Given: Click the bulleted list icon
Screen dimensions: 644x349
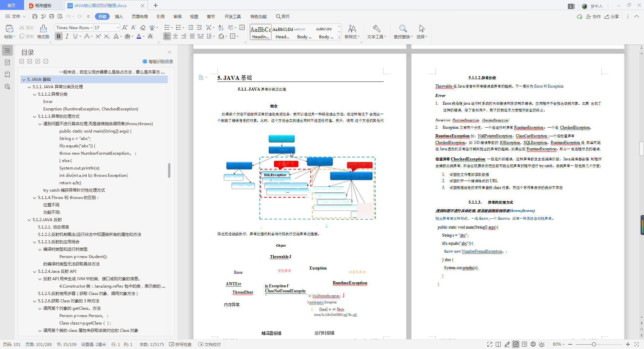Looking at the screenshot, I should [x=167, y=28].
